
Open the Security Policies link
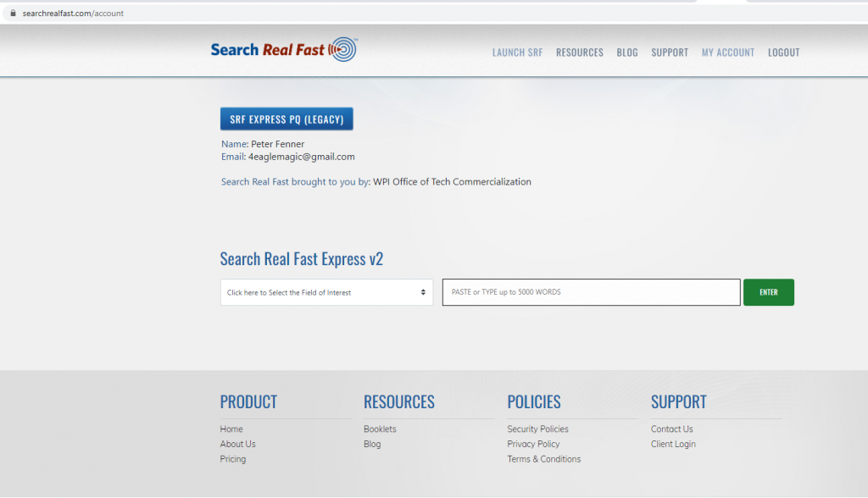(x=537, y=429)
